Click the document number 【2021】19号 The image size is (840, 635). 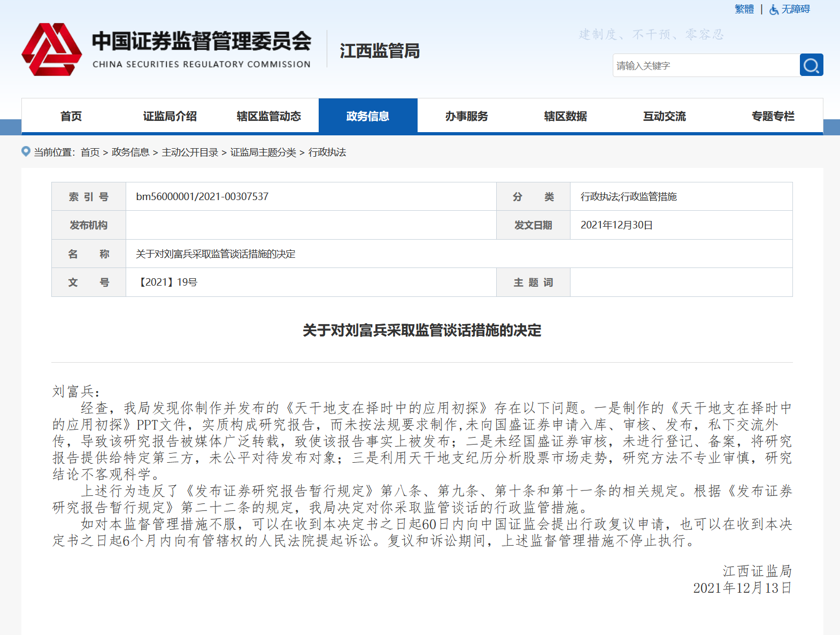[167, 282]
